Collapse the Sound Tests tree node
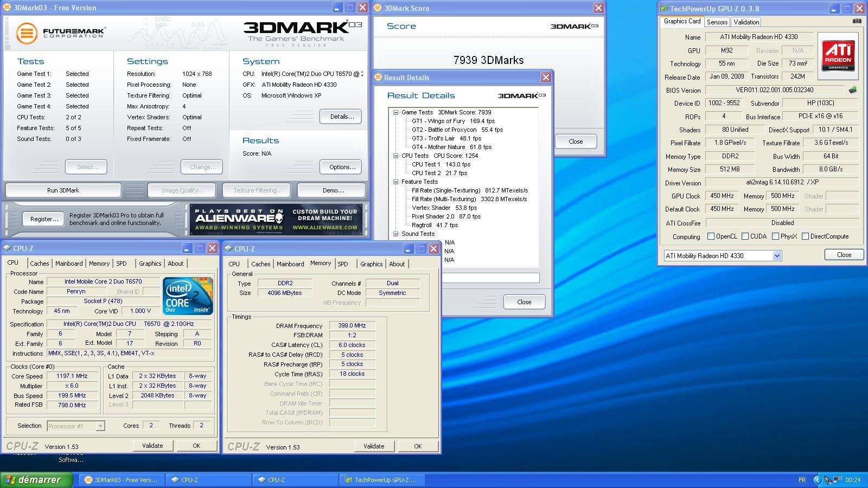868x488 pixels. coord(395,234)
